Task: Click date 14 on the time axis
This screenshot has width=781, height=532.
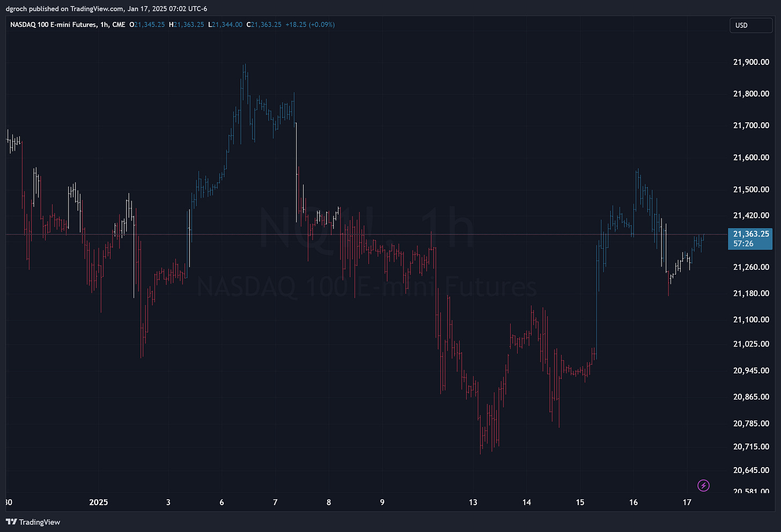Action: 527,503
